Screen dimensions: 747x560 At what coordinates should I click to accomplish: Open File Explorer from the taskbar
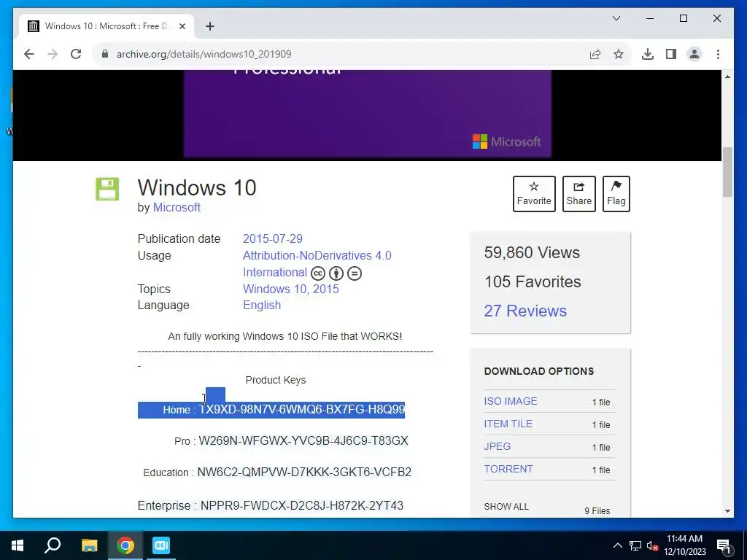point(89,545)
